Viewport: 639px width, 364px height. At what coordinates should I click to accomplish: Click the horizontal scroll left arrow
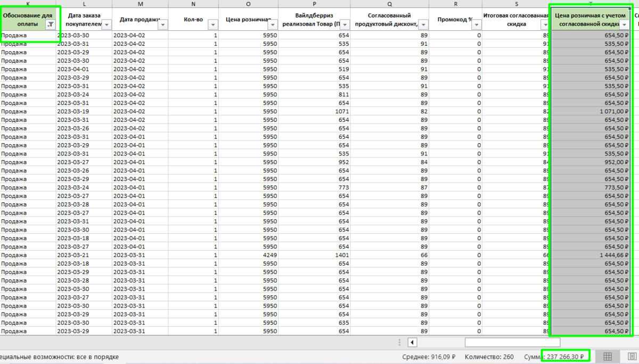pyautogui.click(x=413, y=342)
